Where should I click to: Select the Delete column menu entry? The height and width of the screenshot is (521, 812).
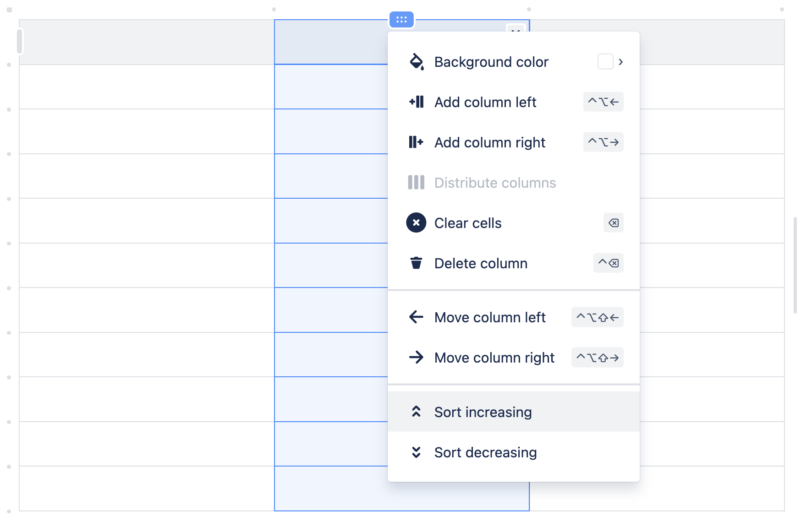(481, 263)
